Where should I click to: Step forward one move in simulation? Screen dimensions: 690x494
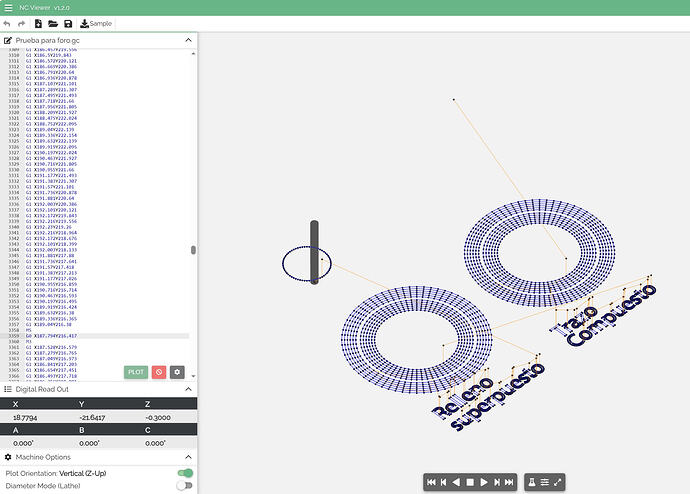[x=497, y=482]
